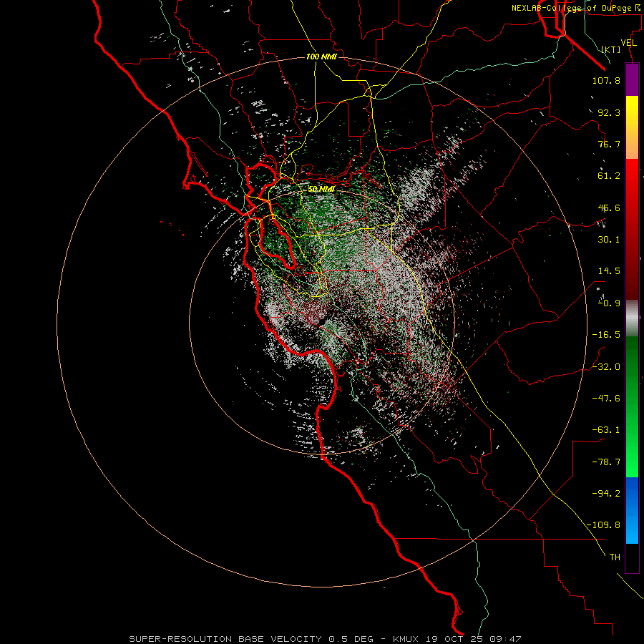Viewport: 644px width, 644px height.
Task: Click the 100 NMI range ring label
Action: [x=321, y=57]
